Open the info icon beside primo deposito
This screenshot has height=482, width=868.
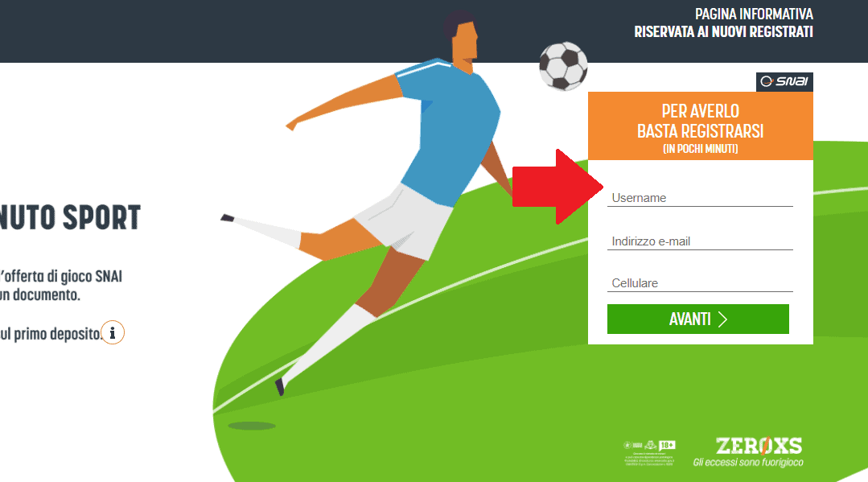[113, 332]
